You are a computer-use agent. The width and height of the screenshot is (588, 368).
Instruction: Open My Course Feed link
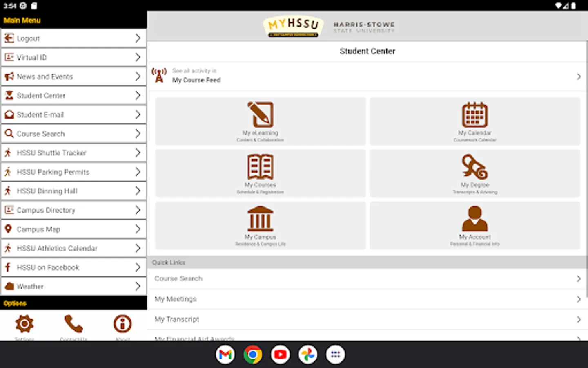click(x=367, y=76)
